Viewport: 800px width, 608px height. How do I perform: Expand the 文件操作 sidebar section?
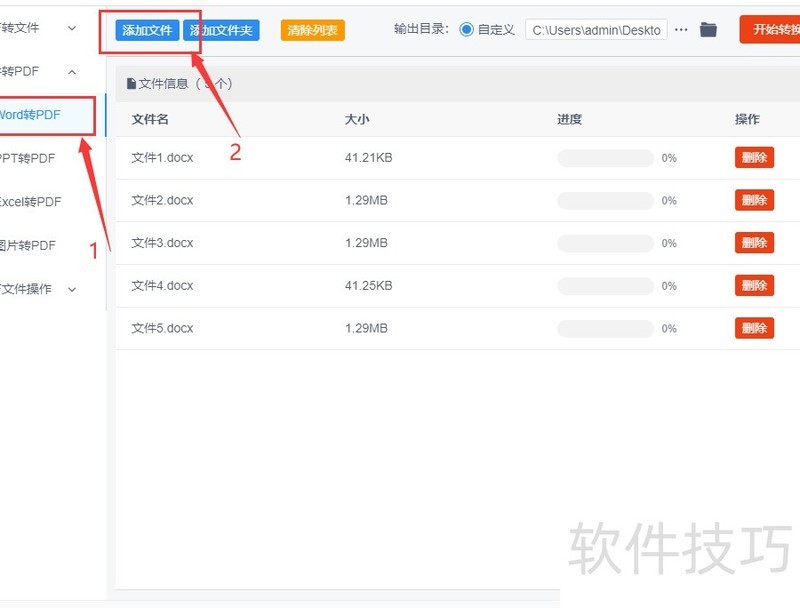click(70, 289)
